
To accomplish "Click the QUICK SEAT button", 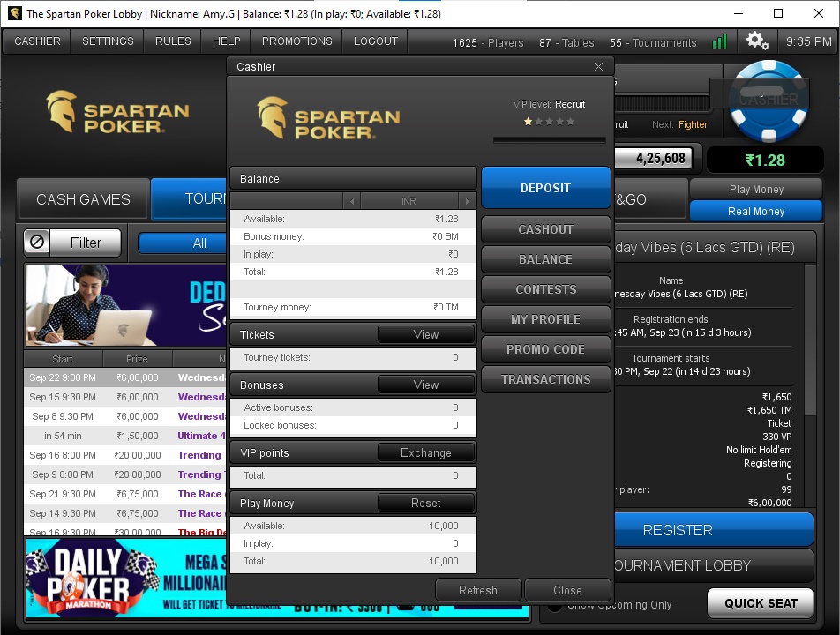I will (x=761, y=603).
